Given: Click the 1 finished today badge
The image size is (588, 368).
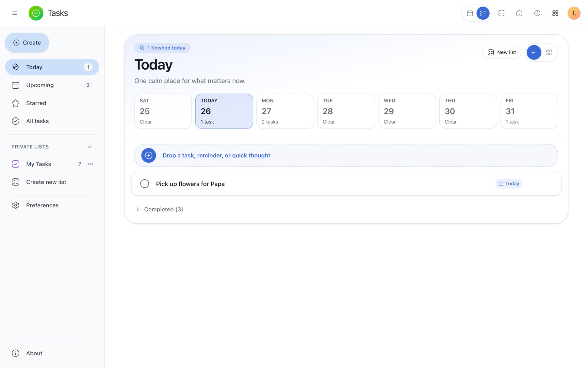Looking at the screenshot, I should (162, 48).
